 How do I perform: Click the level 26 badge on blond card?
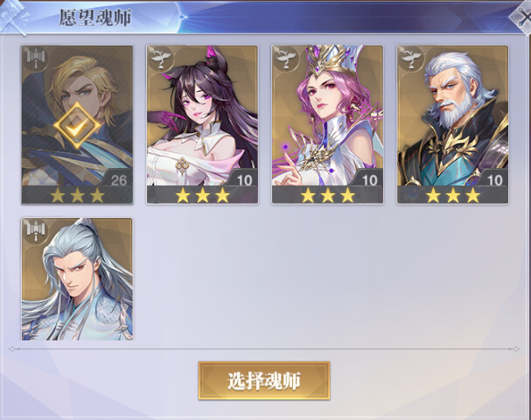118,179
